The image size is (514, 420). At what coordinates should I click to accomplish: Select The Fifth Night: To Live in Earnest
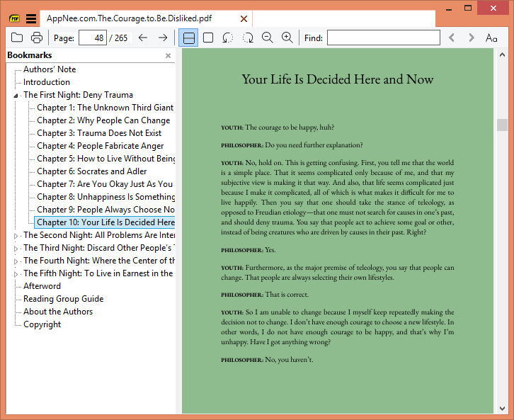click(98, 274)
